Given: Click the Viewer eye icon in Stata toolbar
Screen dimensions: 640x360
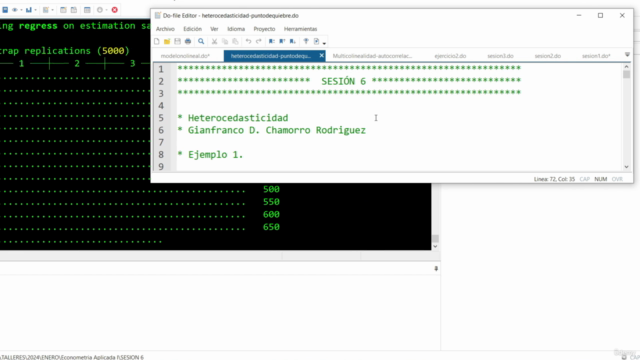Looking at the screenshot, I should point(15,10).
